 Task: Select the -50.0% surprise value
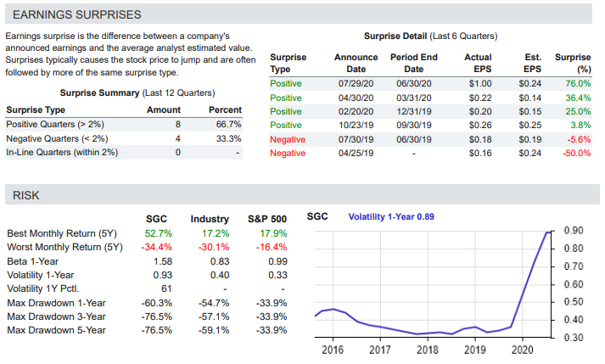pos(577,154)
